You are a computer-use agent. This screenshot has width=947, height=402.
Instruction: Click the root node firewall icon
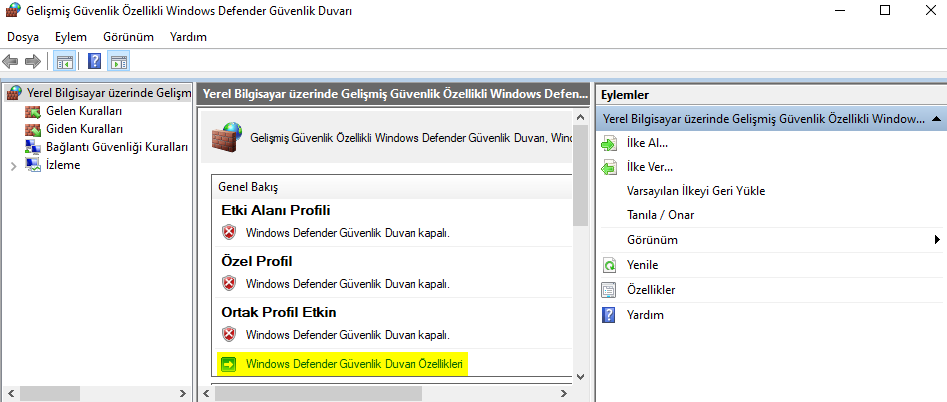(14, 93)
